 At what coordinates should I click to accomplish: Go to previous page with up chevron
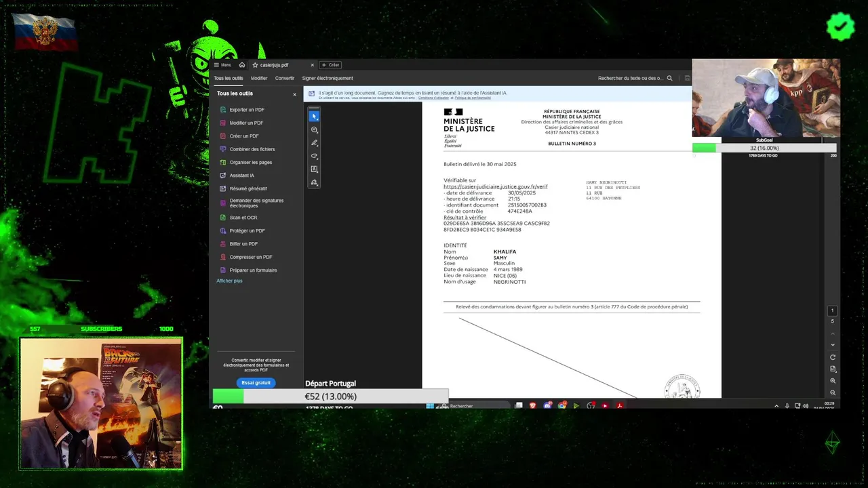(x=833, y=333)
